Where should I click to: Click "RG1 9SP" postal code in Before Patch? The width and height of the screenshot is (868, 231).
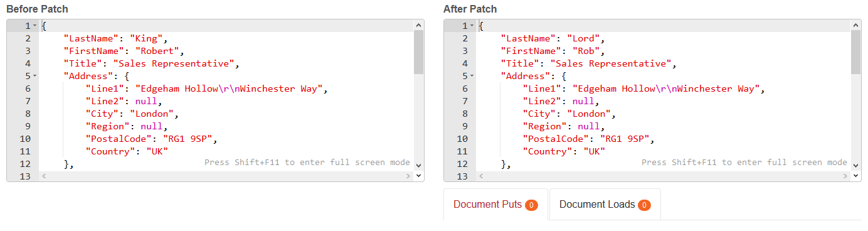188,139
